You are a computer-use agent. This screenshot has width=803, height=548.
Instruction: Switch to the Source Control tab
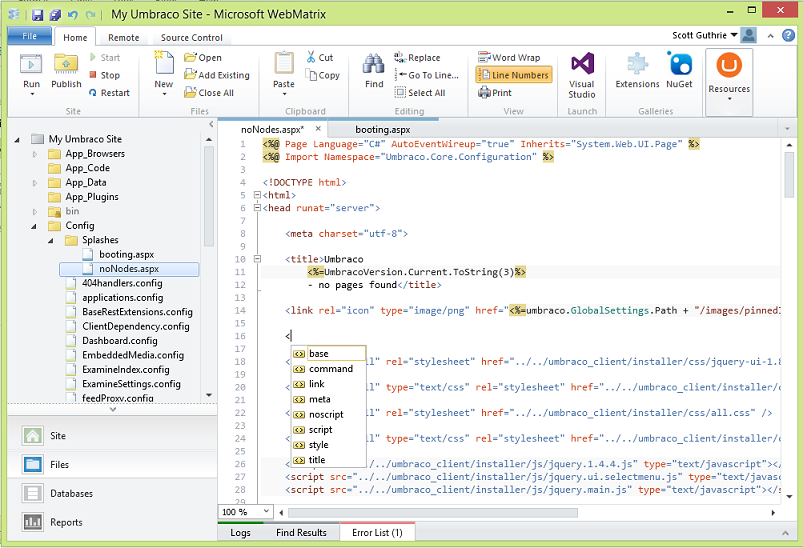pyautogui.click(x=192, y=37)
